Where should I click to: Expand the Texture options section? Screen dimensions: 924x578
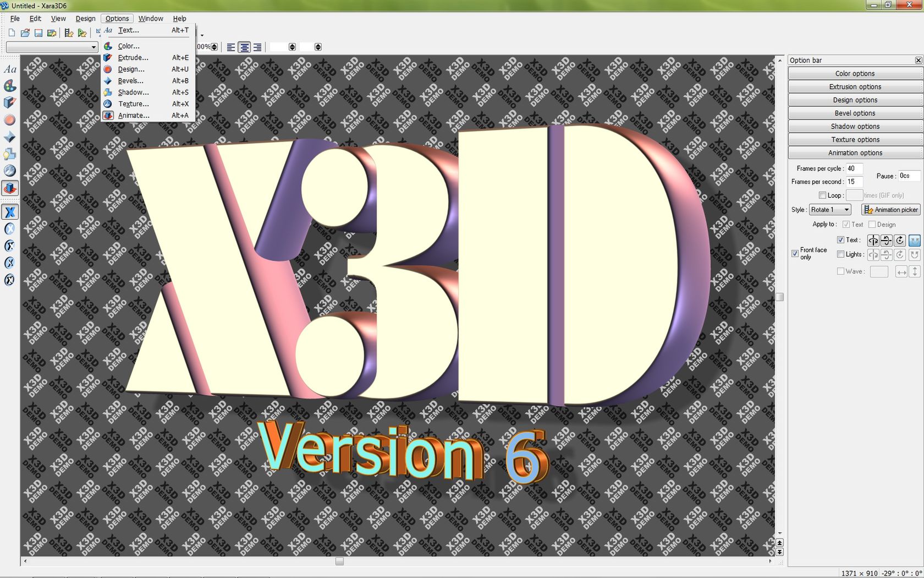pyautogui.click(x=855, y=140)
